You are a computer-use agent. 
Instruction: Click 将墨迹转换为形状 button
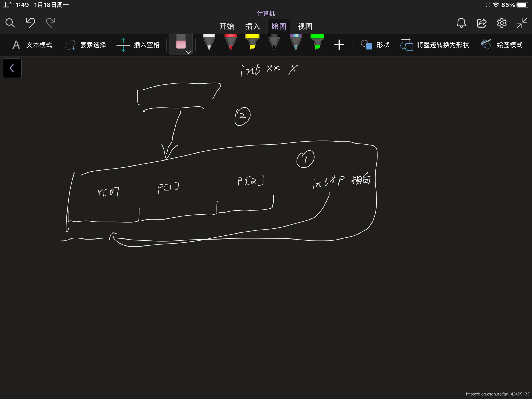[x=435, y=45]
